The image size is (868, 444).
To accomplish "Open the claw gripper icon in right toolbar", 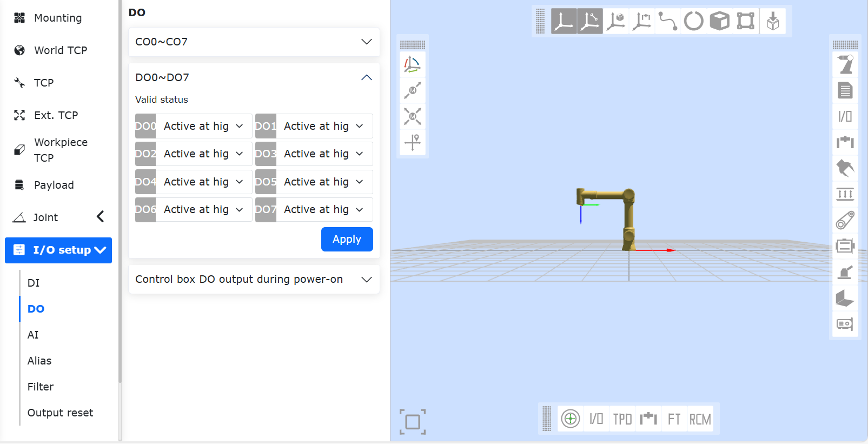I will (845, 168).
